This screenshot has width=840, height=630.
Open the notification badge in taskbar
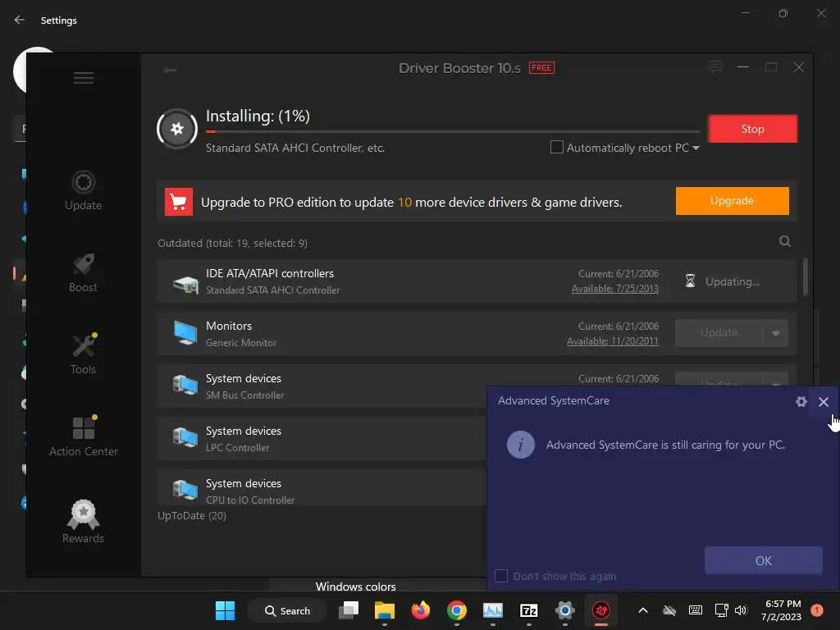[816, 610]
